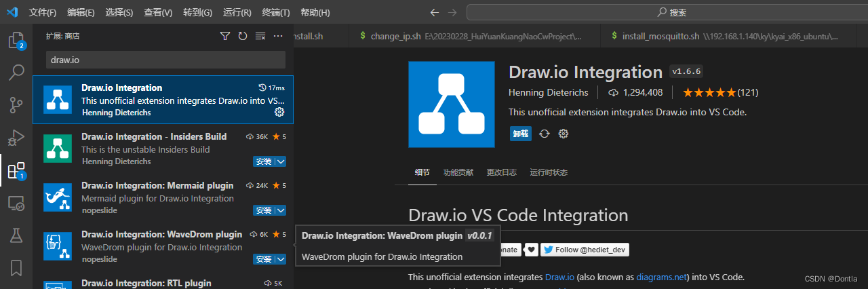Click the title bar 搜索 command box

tap(666, 12)
